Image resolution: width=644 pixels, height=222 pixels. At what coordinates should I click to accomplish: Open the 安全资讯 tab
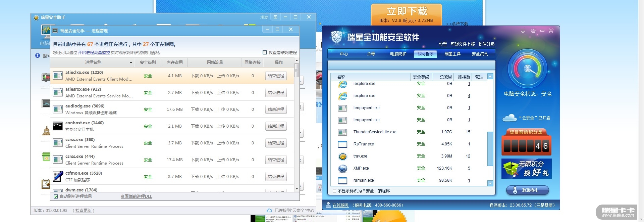click(x=480, y=54)
